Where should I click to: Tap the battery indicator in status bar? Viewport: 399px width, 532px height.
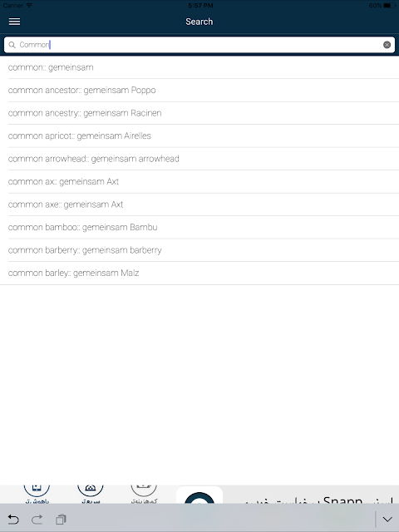pyautogui.click(x=389, y=6)
